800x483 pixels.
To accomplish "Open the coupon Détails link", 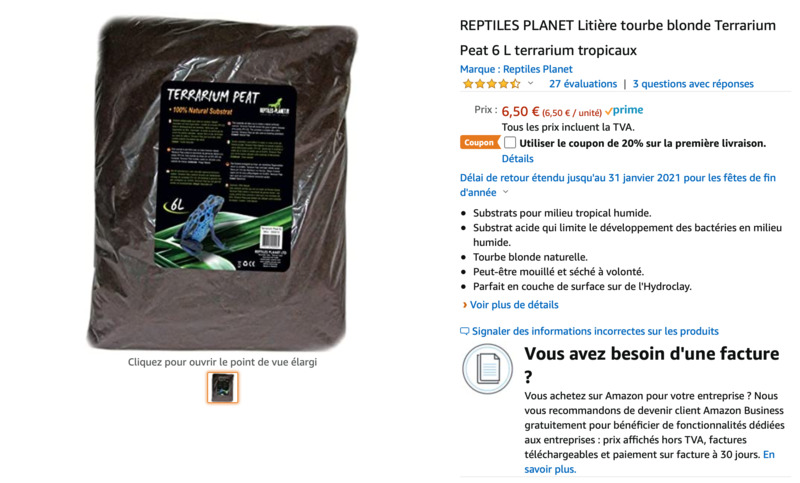I will [517, 159].
